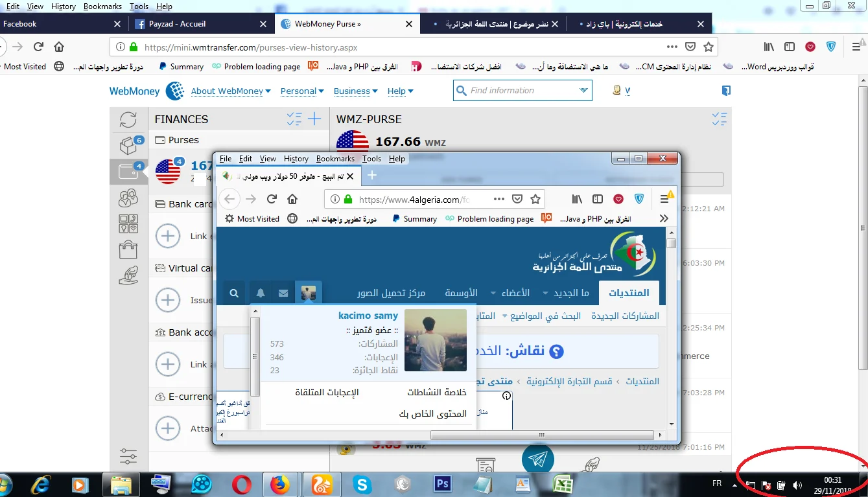This screenshot has width=868, height=497.
Task: Click the Opera icon in taskbar
Action: [x=242, y=484]
